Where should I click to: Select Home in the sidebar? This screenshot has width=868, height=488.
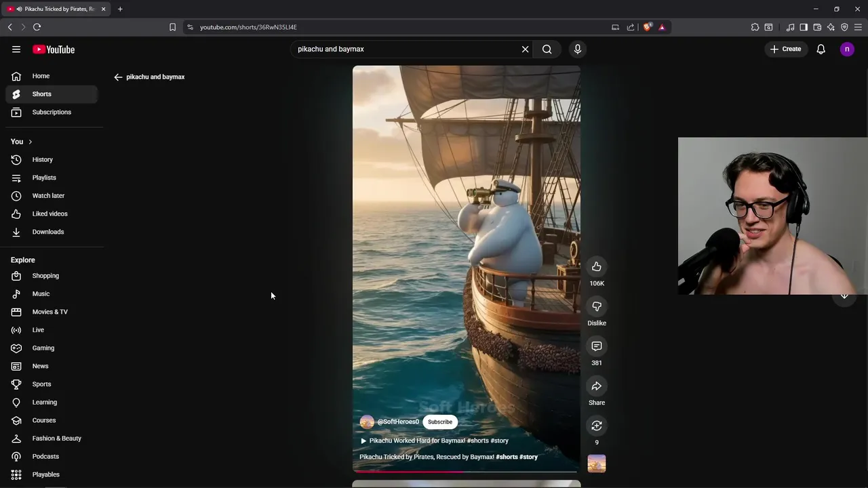point(52,76)
